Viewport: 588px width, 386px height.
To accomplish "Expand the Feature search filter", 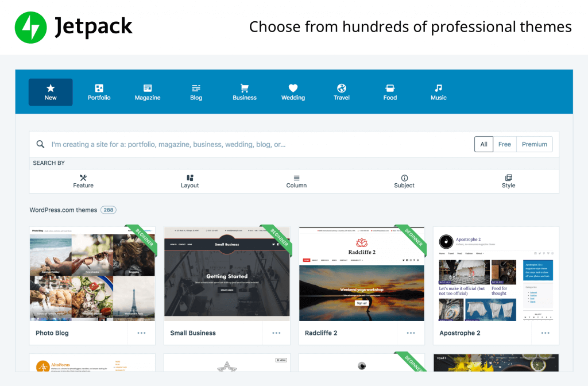I will pos(83,181).
